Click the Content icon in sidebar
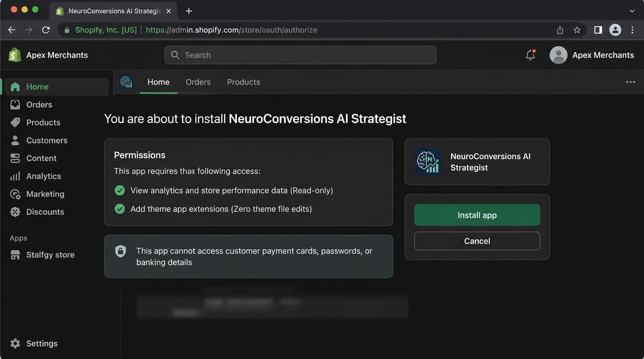The width and height of the screenshot is (644, 359). click(x=15, y=158)
